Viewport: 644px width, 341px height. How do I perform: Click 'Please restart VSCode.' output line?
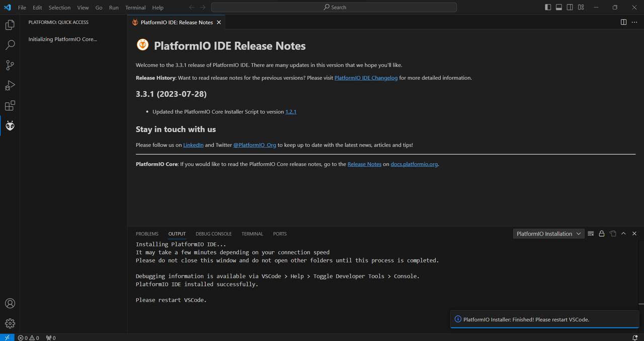(x=171, y=300)
